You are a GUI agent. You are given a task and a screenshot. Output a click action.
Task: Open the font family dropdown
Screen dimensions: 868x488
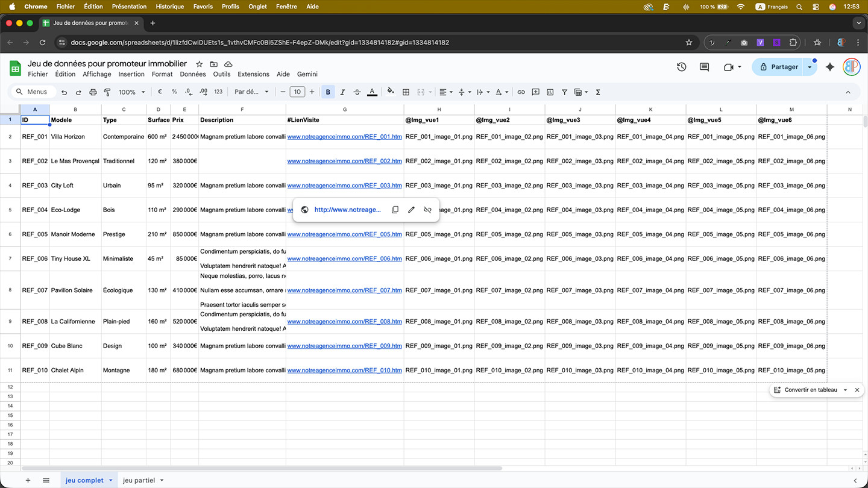[251, 92]
